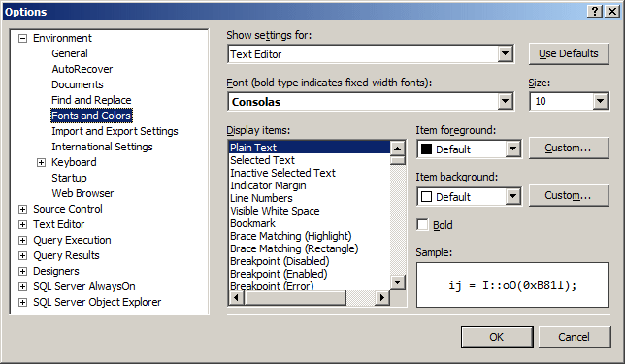Click the Cancel button
The image size is (625, 364).
575,337
